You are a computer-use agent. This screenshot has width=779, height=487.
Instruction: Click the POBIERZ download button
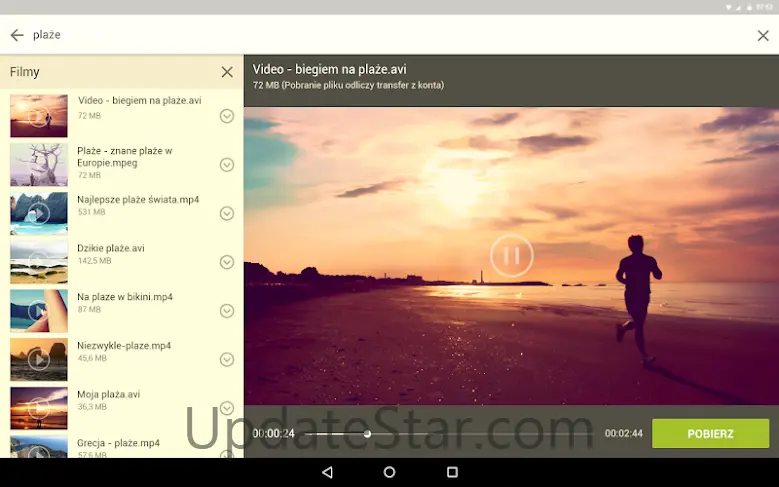point(710,434)
